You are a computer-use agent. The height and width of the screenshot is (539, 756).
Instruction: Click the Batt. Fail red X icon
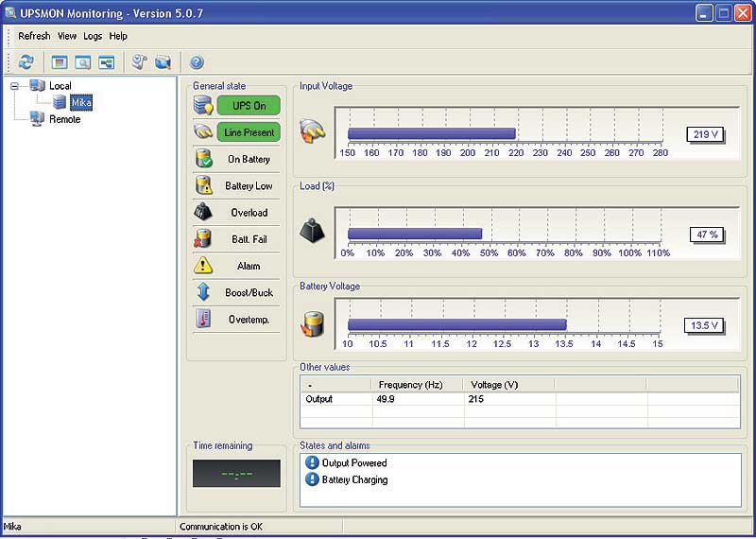point(202,238)
